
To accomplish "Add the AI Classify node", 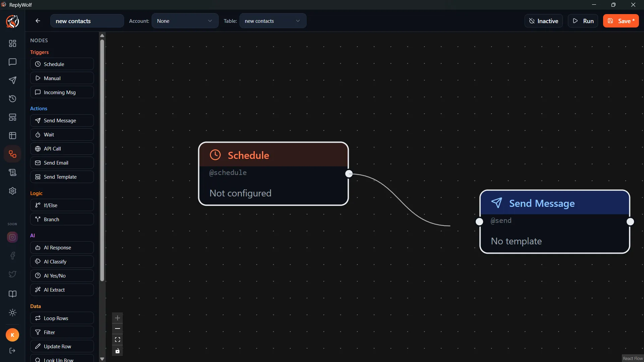I will pos(62,261).
